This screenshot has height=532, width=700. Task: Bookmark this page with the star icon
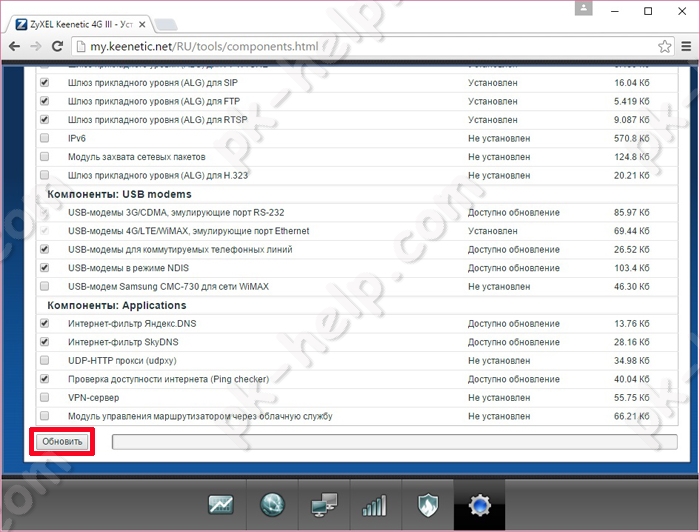point(664,46)
